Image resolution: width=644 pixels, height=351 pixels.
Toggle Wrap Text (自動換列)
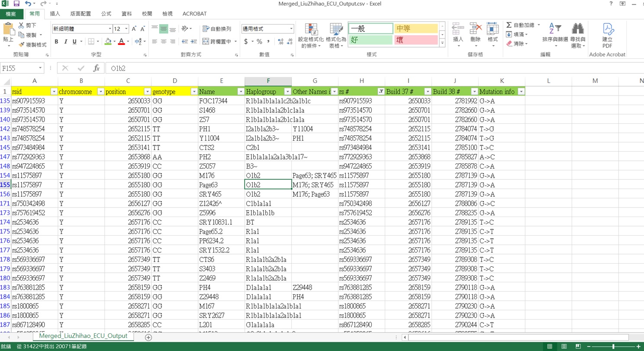[x=217, y=29]
